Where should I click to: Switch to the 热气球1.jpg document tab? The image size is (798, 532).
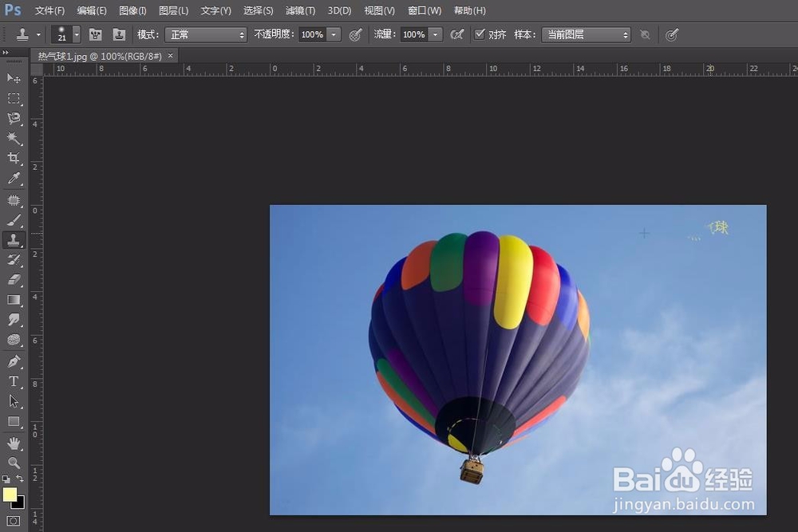click(100, 56)
